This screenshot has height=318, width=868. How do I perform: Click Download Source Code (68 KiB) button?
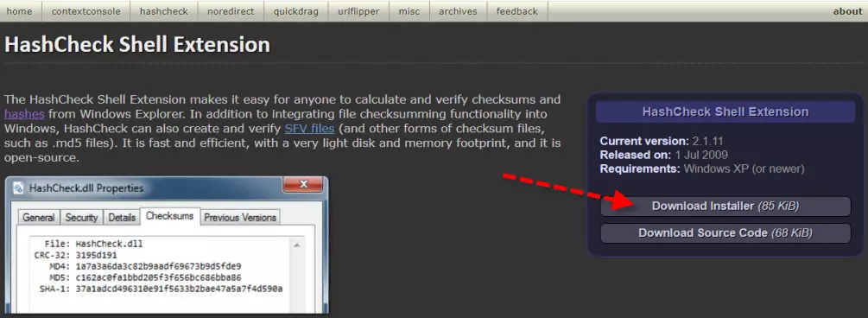pos(725,232)
